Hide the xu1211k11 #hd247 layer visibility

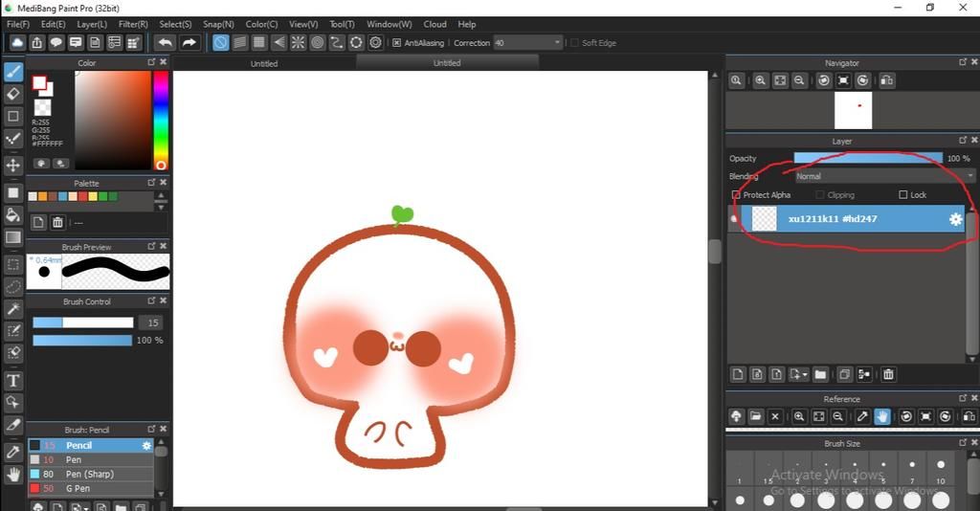(x=735, y=219)
